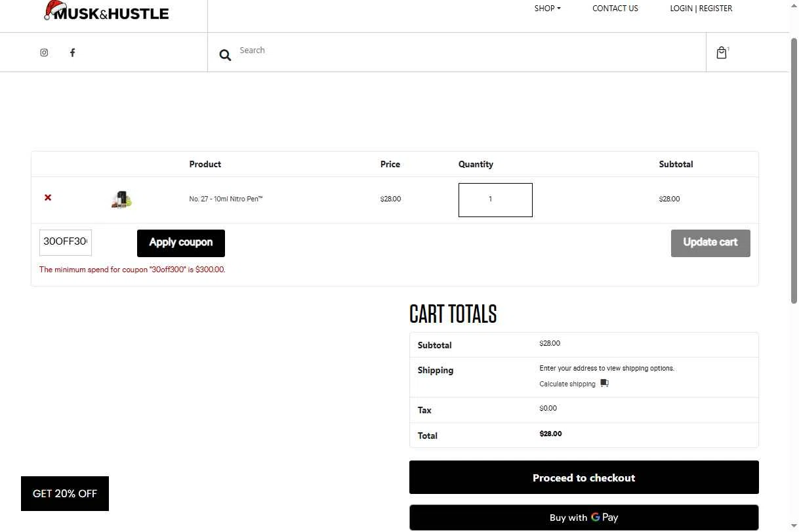
Task: Remove No. 27 Nitro Pen with red X
Action: pyautogui.click(x=48, y=197)
